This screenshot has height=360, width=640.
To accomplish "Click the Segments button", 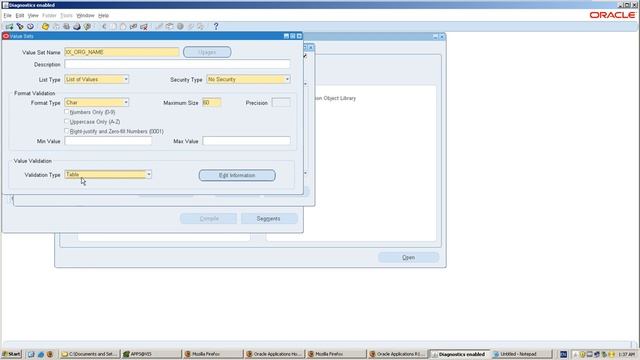I will 269,218.
